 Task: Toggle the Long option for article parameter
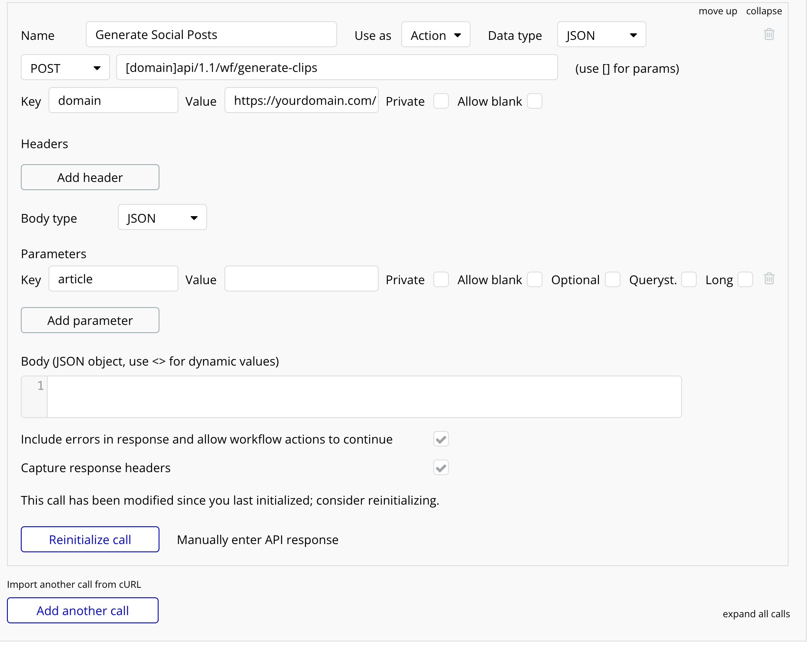pos(745,280)
